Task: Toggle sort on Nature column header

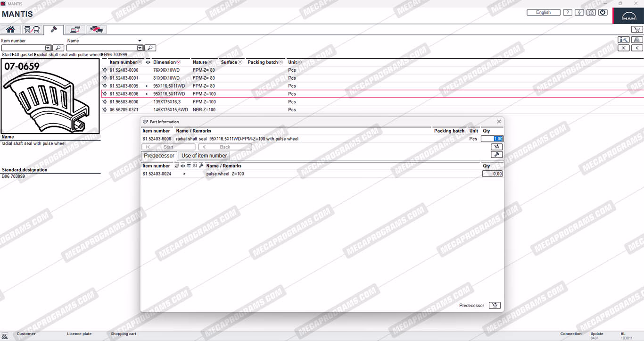Action: click(x=210, y=62)
